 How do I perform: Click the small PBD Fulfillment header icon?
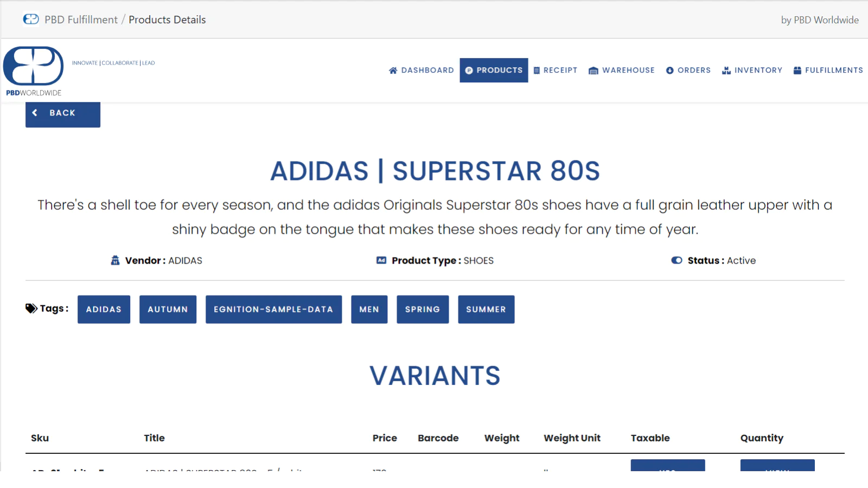point(31,20)
